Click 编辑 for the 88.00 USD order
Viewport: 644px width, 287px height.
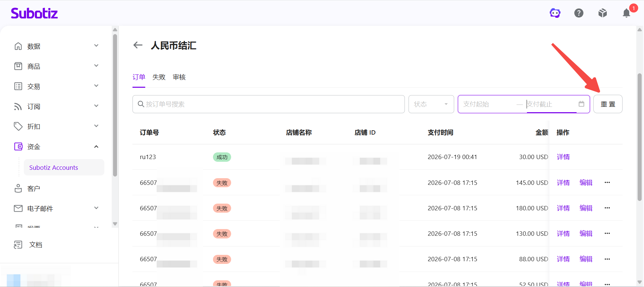click(x=586, y=259)
